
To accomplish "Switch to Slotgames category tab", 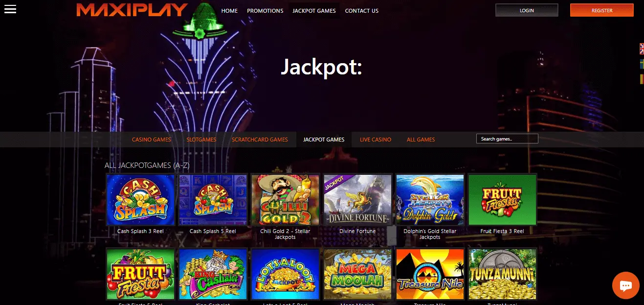I will [201, 140].
